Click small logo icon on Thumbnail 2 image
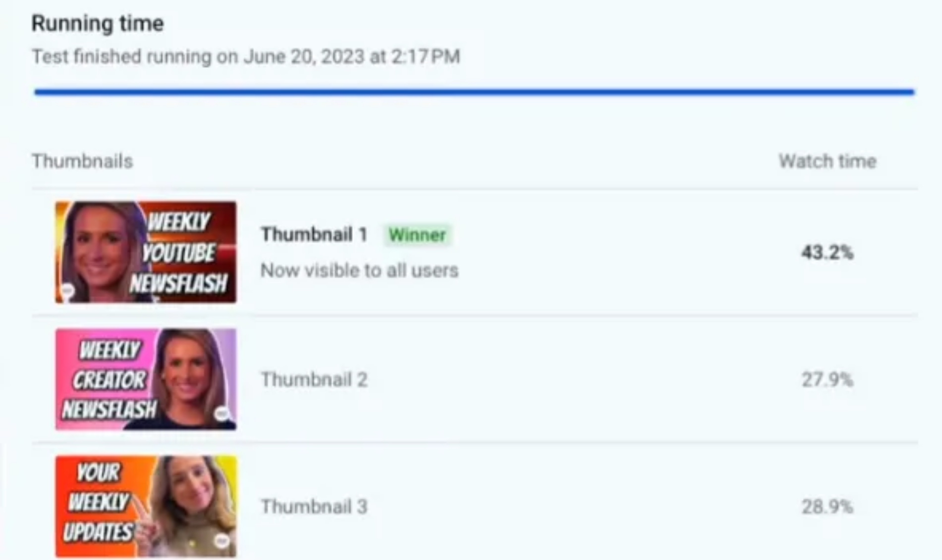The image size is (942, 560). tap(222, 413)
